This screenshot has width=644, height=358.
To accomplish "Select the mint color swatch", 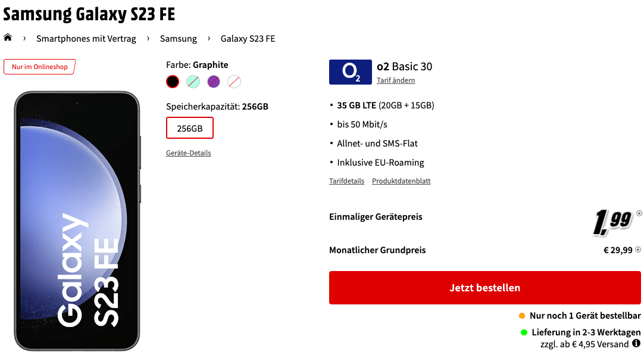I will point(193,82).
